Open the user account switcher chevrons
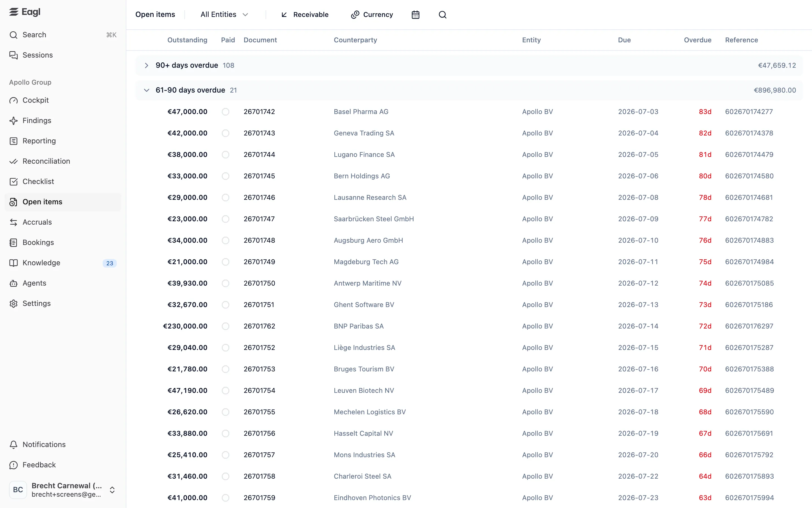The height and width of the screenshot is (508, 812). pyautogui.click(x=112, y=490)
